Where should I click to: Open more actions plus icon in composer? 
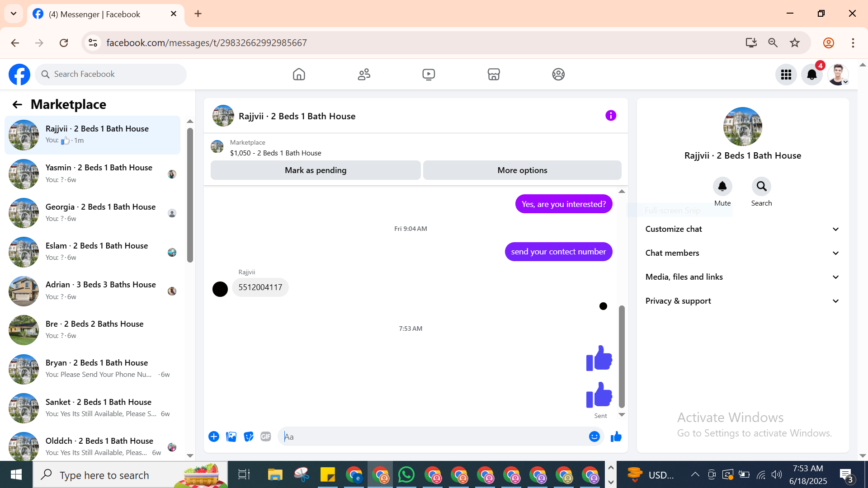(x=214, y=436)
